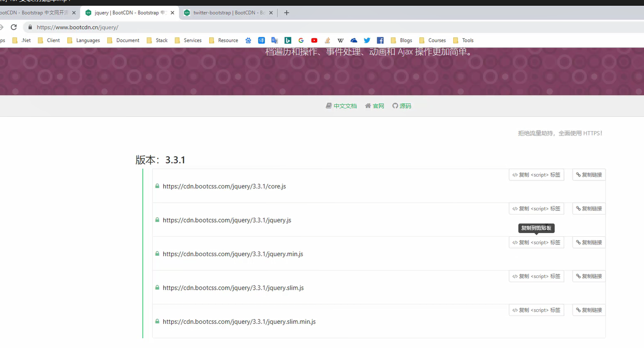The width and height of the screenshot is (644, 348).
Task: Reload the bootcdn jQuery page
Action: 14,27
